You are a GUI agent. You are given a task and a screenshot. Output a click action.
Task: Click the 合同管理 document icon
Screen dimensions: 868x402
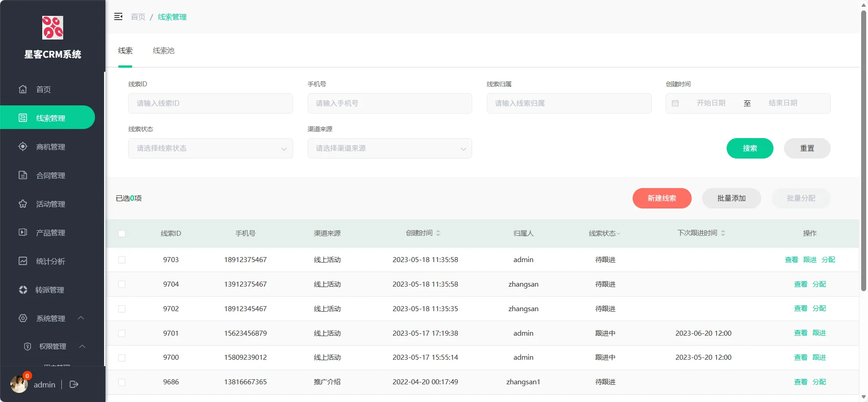[x=23, y=175]
